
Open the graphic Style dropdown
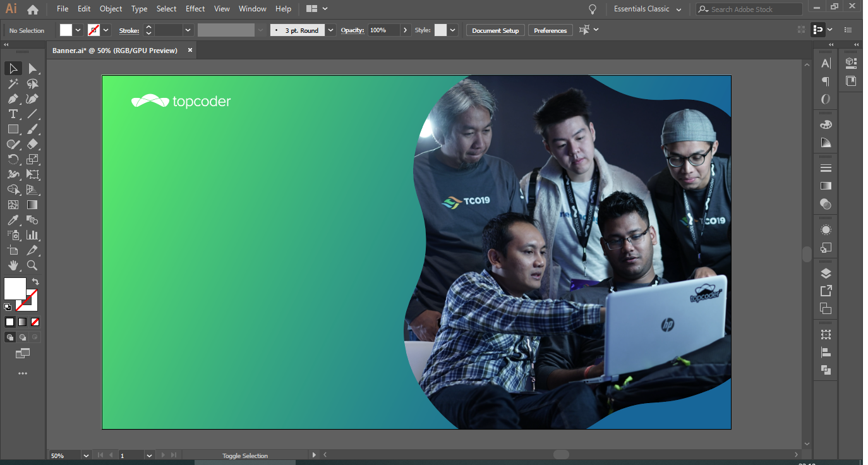(x=453, y=30)
